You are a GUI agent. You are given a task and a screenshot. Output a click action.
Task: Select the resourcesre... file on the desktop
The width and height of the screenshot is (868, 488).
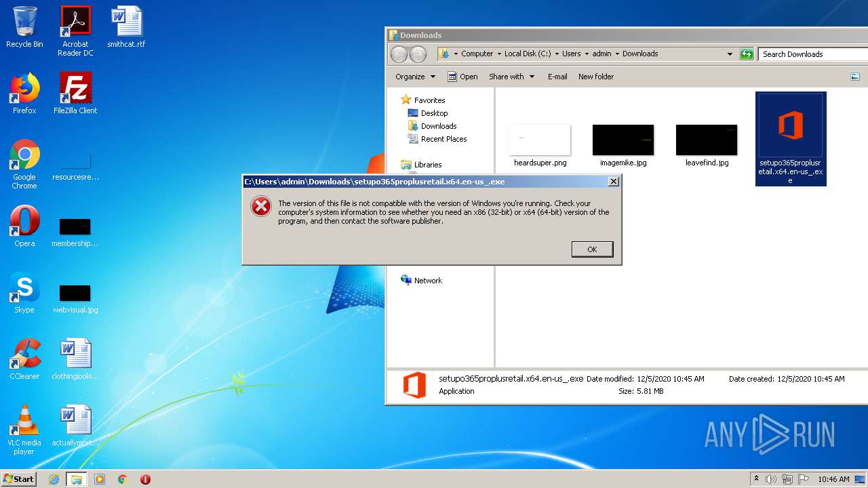coord(75,166)
